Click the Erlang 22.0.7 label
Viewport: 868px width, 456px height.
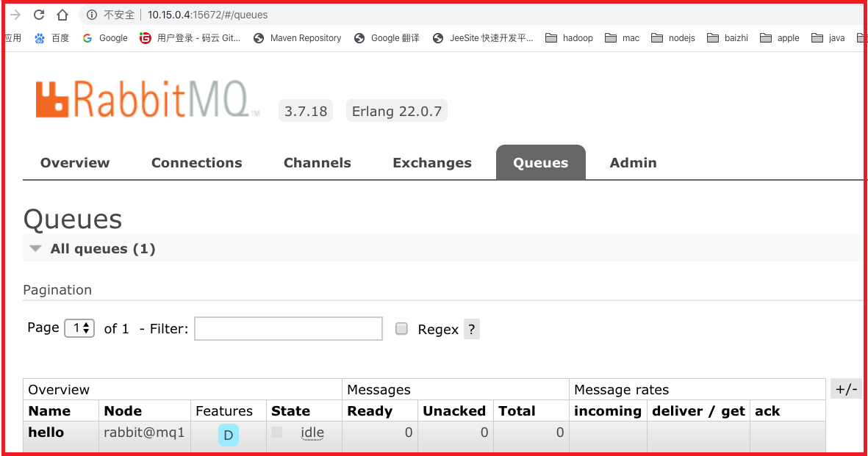(x=397, y=111)
